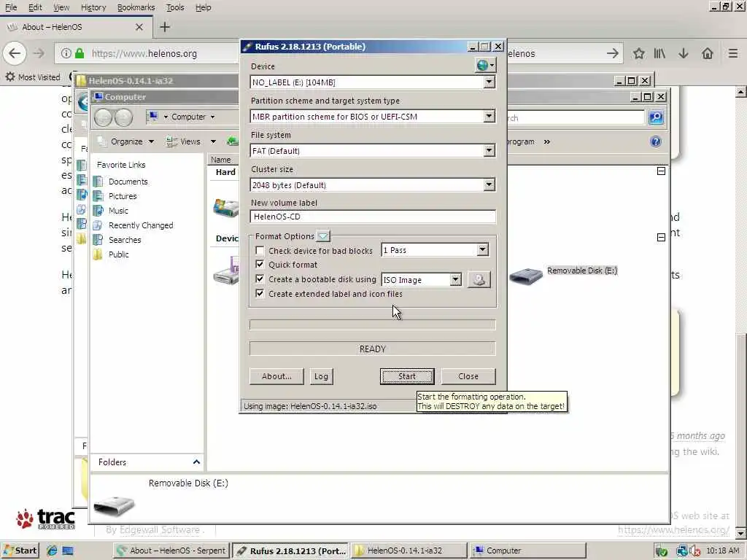Open Public folder favorite link
747x560 pixels.
tap(119, 254)
